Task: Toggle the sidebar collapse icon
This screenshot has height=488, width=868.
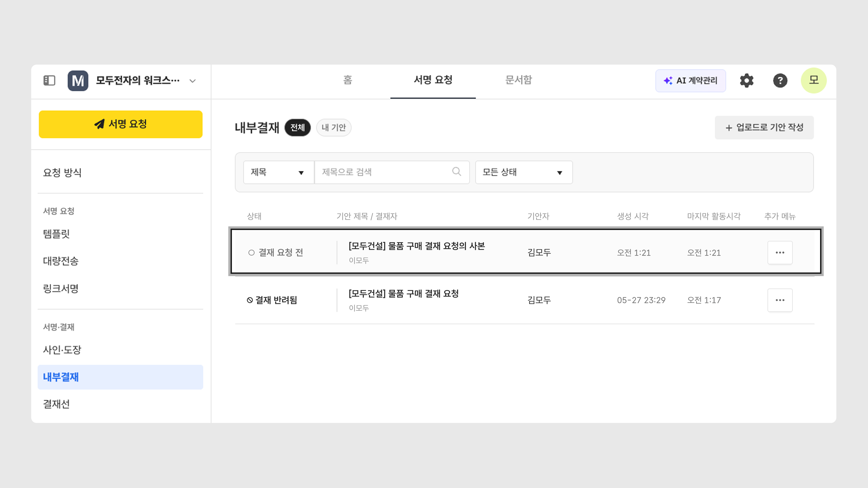Action: tap(49, 80)
